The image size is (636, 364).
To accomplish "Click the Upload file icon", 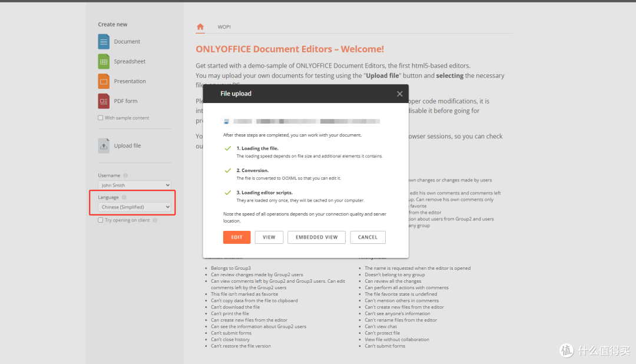I will pos(104,145).
